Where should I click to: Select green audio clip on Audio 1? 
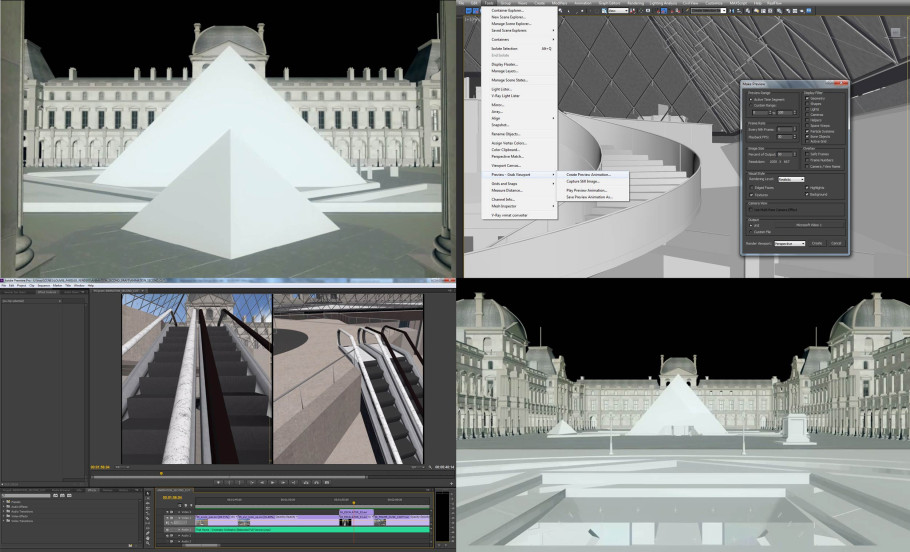coord(312,529)
